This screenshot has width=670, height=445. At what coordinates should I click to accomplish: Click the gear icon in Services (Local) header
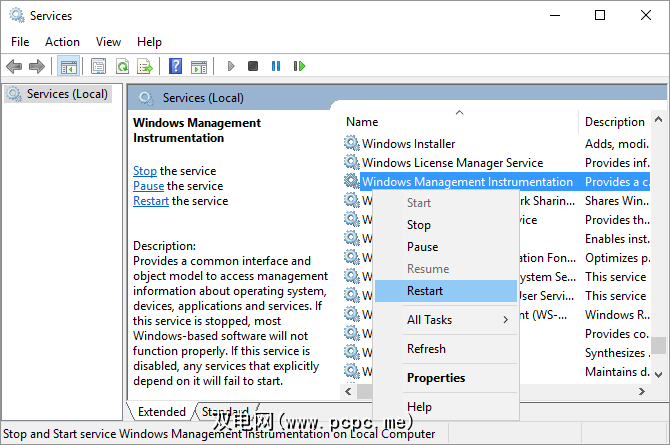click(x=146, y=98)
